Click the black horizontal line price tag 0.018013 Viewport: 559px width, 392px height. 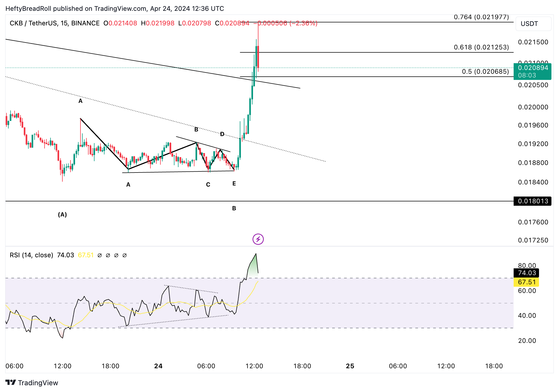pos(533,201)
